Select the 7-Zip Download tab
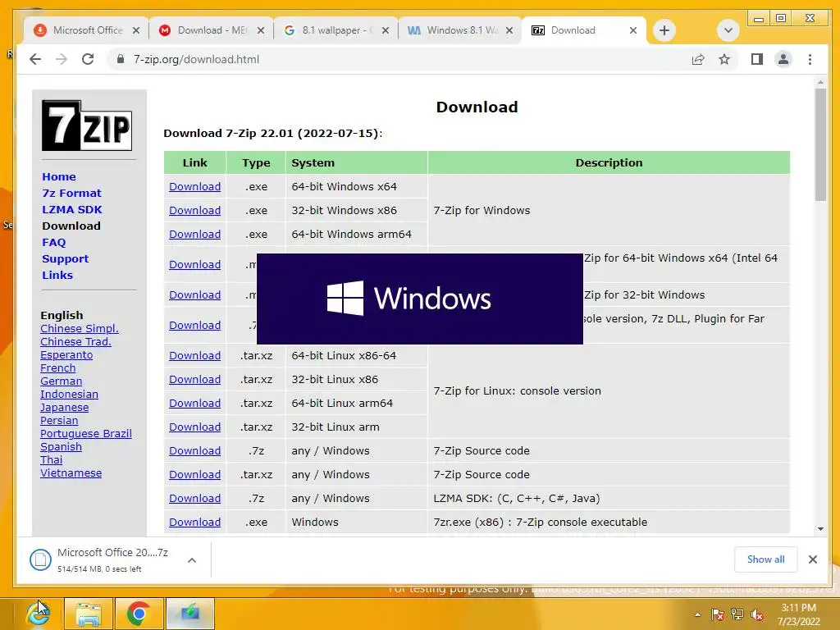Image resolution: width=840 pixels, height=630 pixels. pos(584,30)
